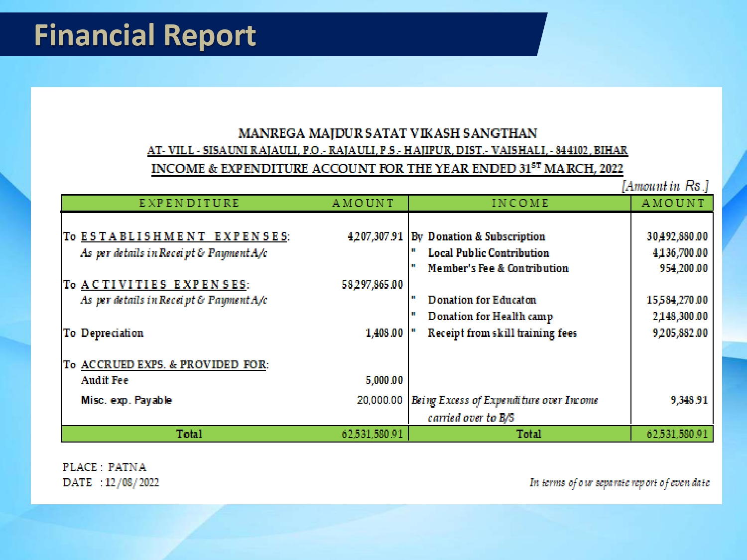Click the Donation & Subscription income row
The width and height of the screenshot is (747, 560).
pos(487,236)
